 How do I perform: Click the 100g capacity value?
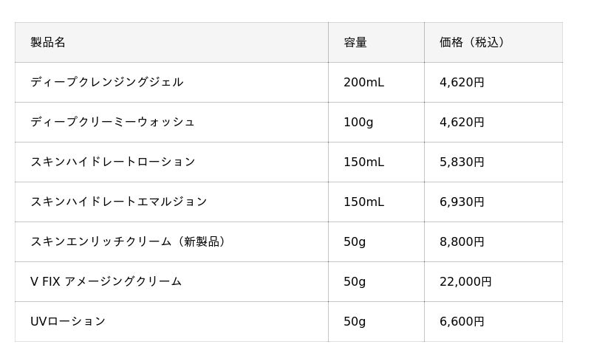tap(358, 122)
